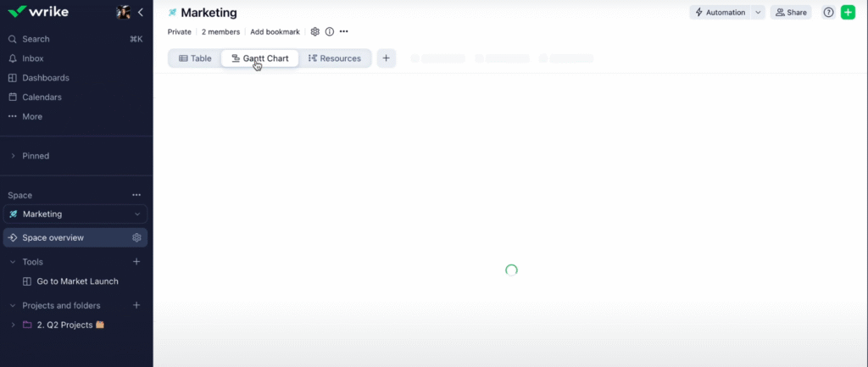
Task: Open the info icon in Marketing header
Action: tap(330, 31)
